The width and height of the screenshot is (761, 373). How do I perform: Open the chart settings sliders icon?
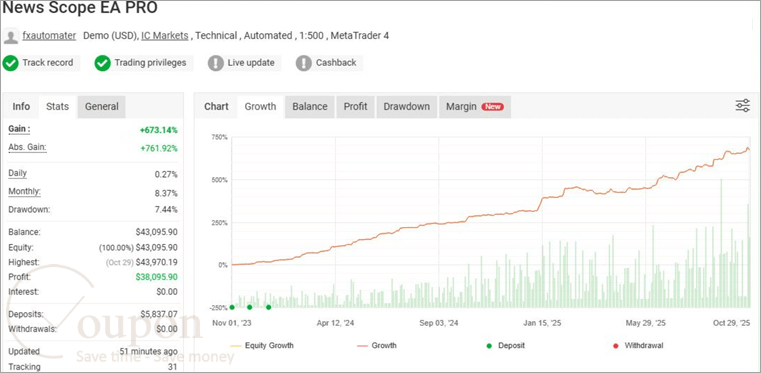(743, 106)
